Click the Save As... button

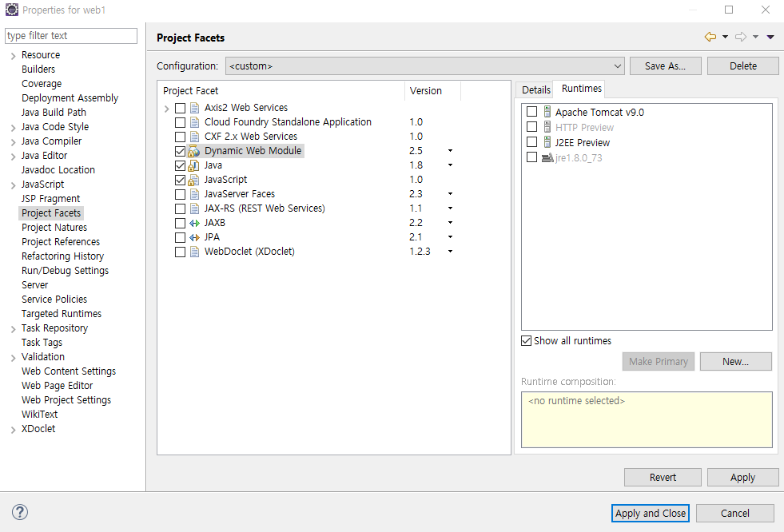point(665,66)
